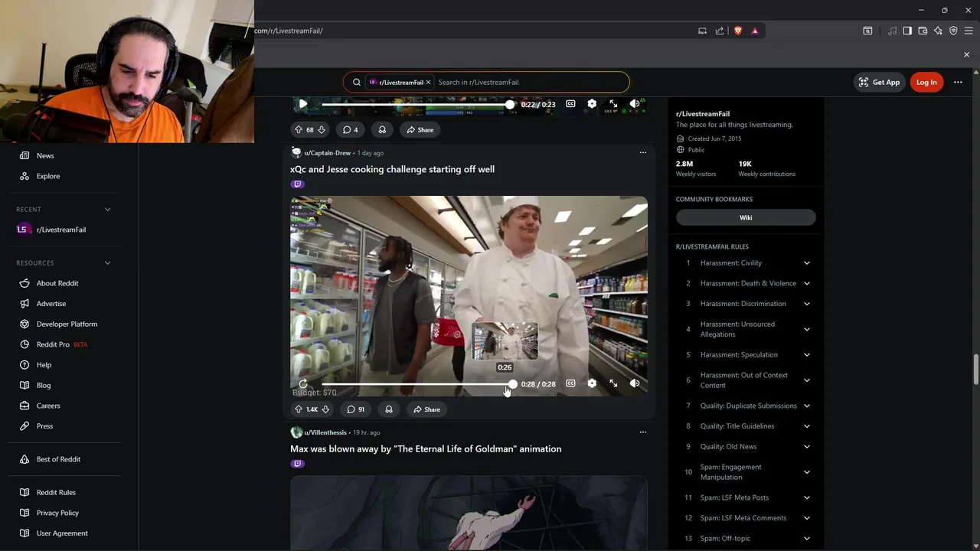Remove the r/LivestreamFail search filter chip
The height and width of the screenshot is (551, 980).
429,82
